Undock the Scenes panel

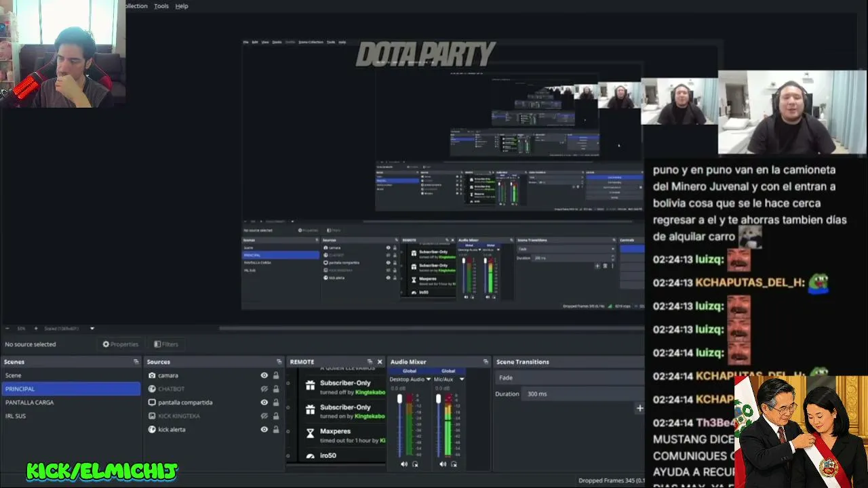tap(136, 362)
